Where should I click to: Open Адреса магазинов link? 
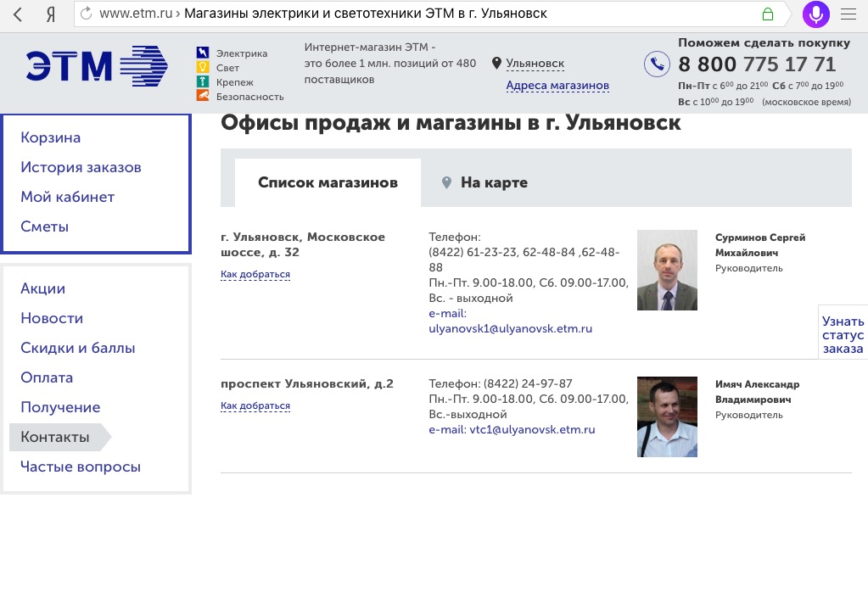[557, 85]
